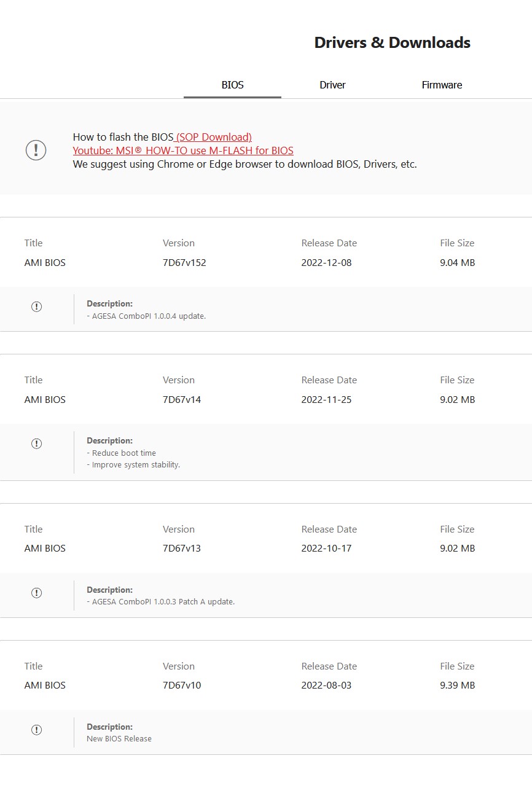Click the info icon for 7D67v10 description
The height and width of the screenshot is (785, 532).
tap(36, 730)
